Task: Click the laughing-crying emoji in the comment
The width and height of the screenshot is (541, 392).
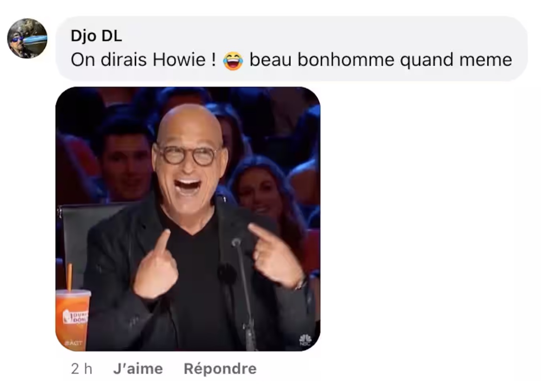Action: point(233,60)
